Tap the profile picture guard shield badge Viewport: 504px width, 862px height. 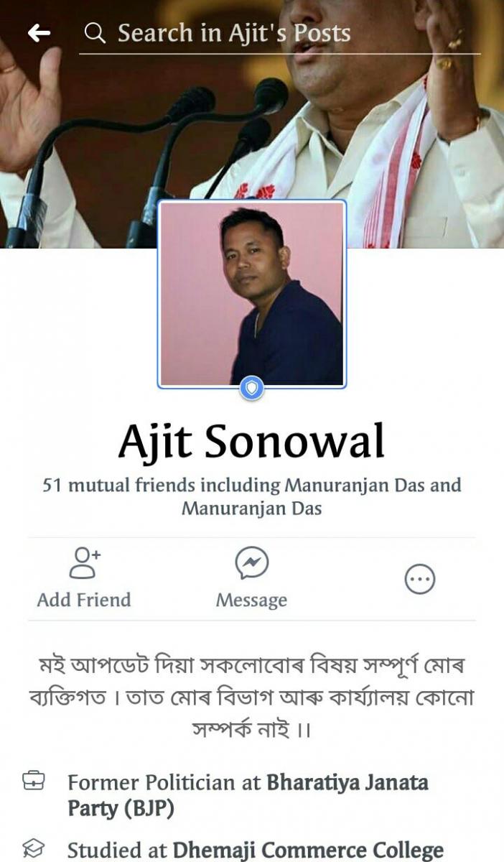click(x=251, y=388)
